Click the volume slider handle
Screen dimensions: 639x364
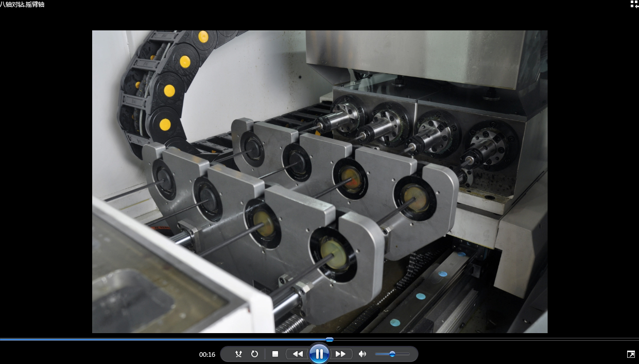[392, 354]
